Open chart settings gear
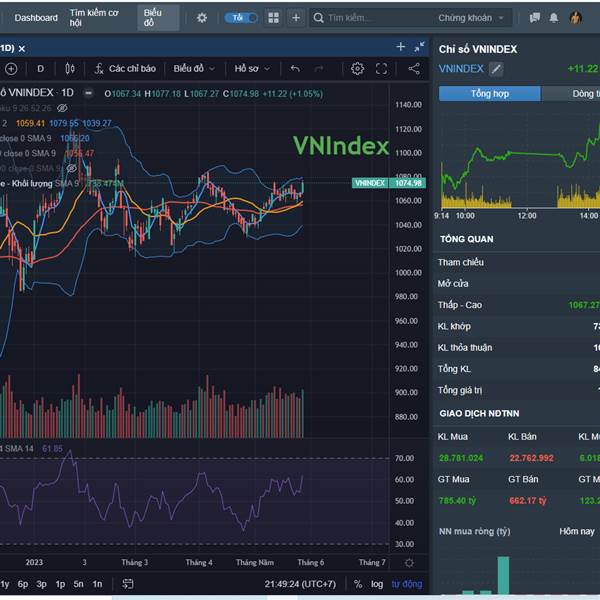 pos(357,69)
